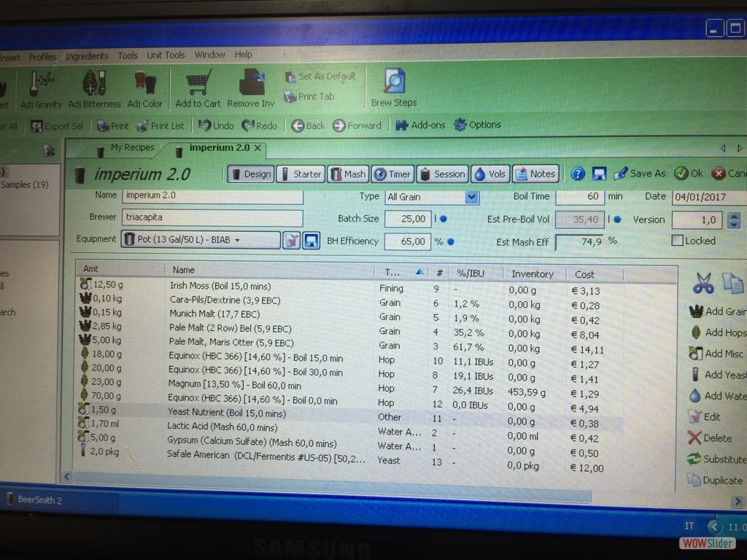
Task: Add recipe ingredients to cart
Action: (x=198, y=88)
